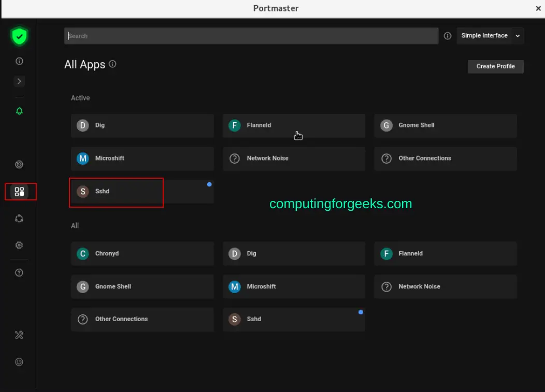The width and height of the screenshot is (545, 392).
Task: Open the Chronyd app profile
Action: point(142,253)
